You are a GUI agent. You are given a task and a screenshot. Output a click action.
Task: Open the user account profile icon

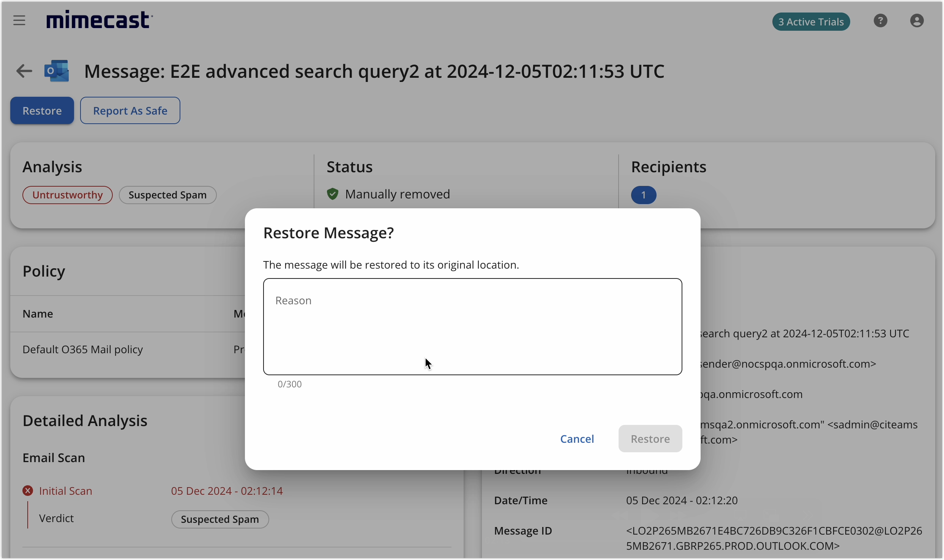(x=917, y=20)
